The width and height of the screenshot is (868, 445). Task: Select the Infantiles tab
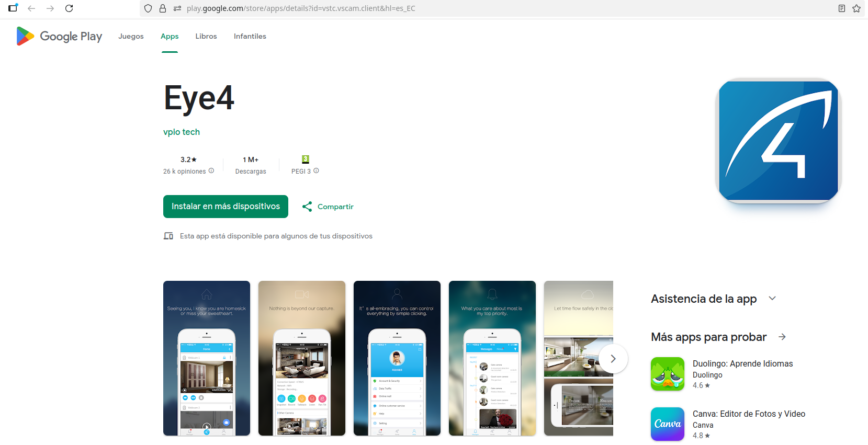[x=250, y=36]
